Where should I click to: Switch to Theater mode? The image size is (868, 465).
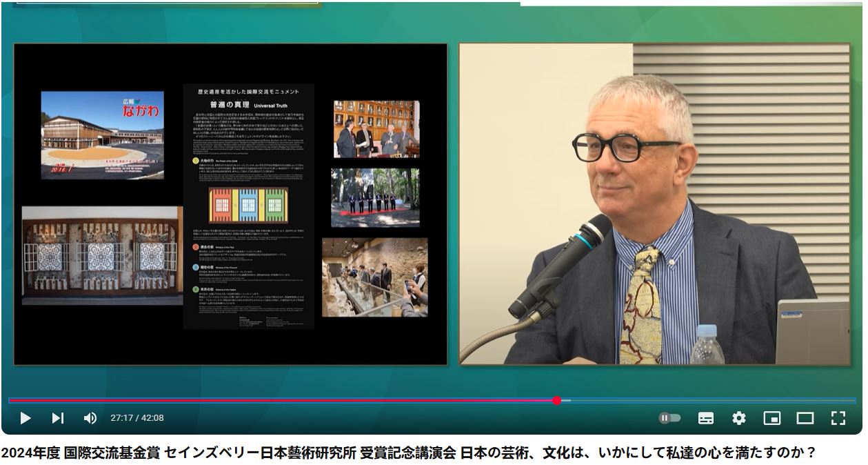tap(805, 418)
